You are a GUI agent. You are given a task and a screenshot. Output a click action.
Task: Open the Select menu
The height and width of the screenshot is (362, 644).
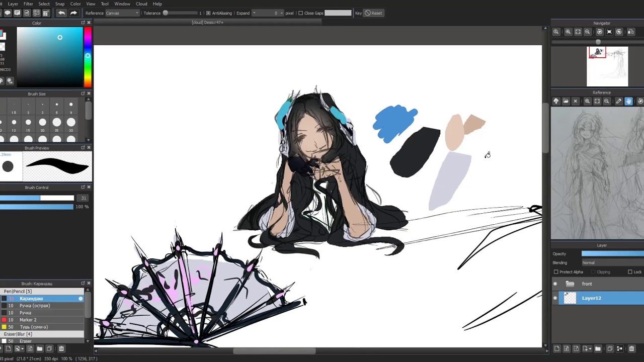[44, 4]
